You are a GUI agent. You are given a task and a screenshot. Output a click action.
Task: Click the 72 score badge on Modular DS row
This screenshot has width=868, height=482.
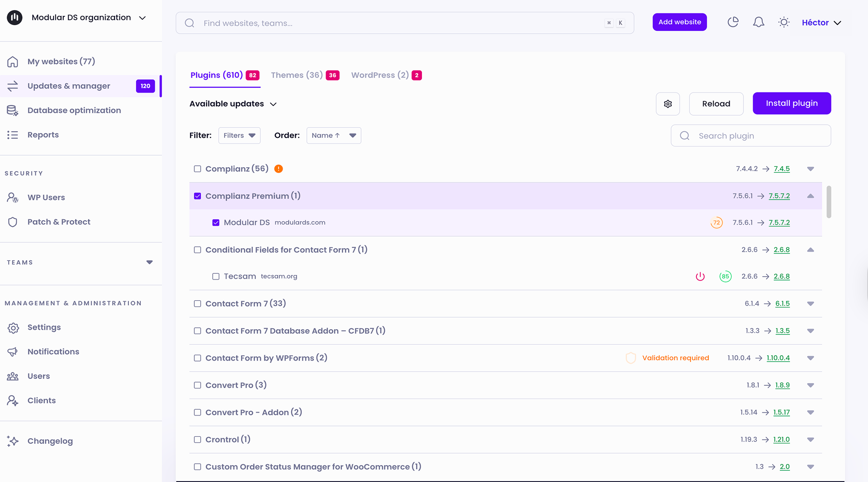[717, 223]
